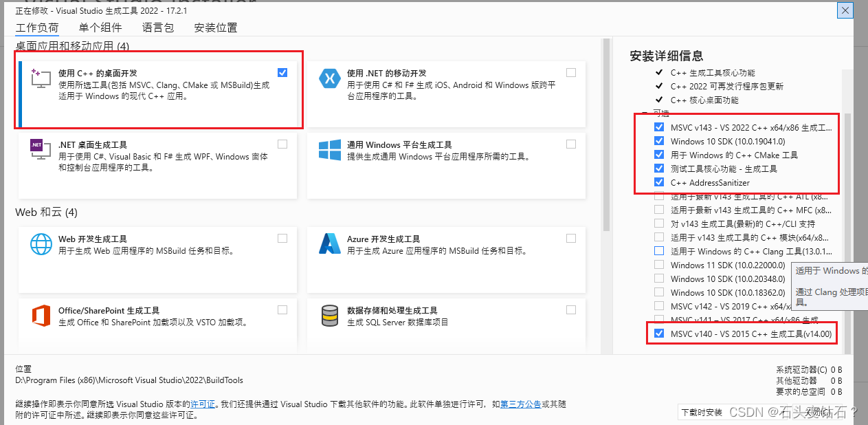Click the Web 开发生成工具 globe icon
Image resolution: width=868 pixels, height=425 pixels.
click(41, 243)
